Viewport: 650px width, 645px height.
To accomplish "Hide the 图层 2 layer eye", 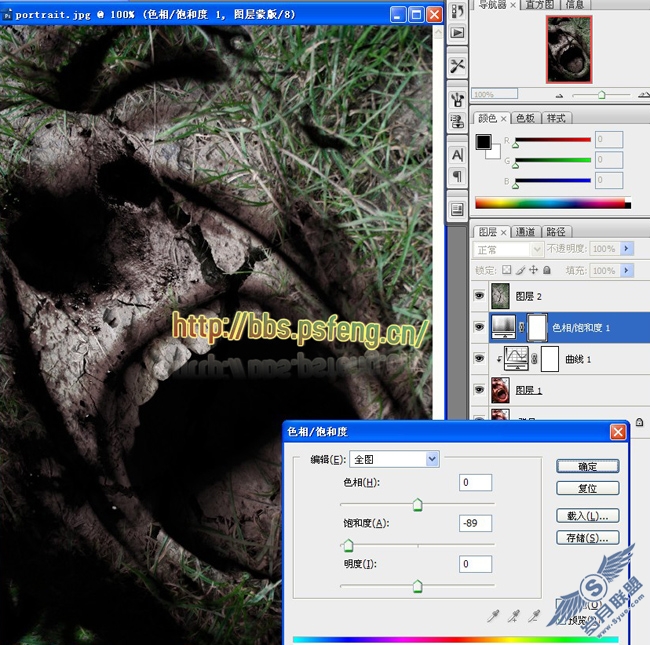I will click(x=479, y=296).
